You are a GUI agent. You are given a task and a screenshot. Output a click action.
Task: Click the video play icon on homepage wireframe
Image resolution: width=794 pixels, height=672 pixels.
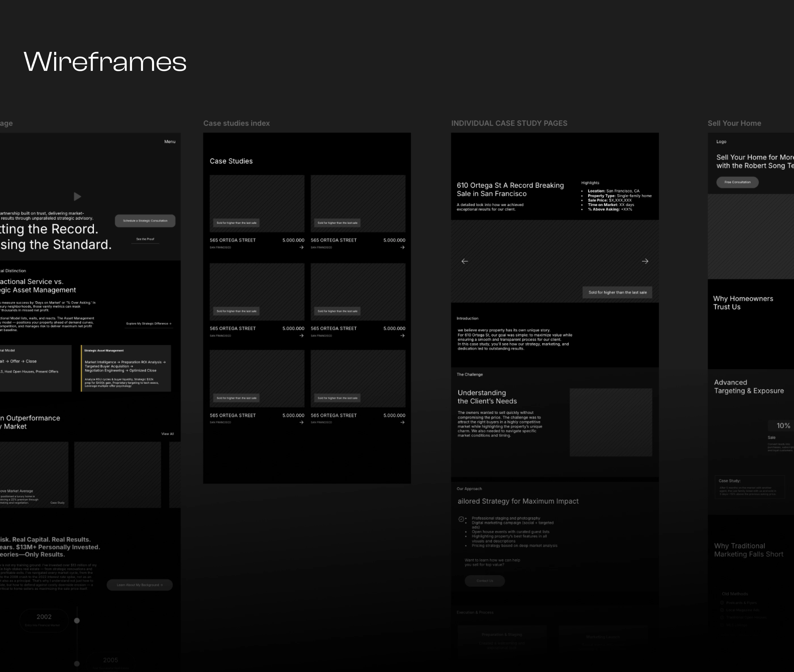[77, 197]
